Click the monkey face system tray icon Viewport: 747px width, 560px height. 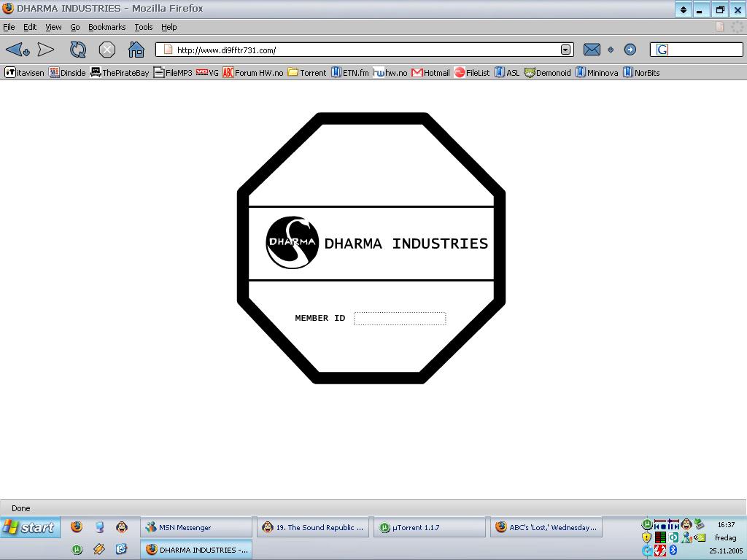coord(686,524)
